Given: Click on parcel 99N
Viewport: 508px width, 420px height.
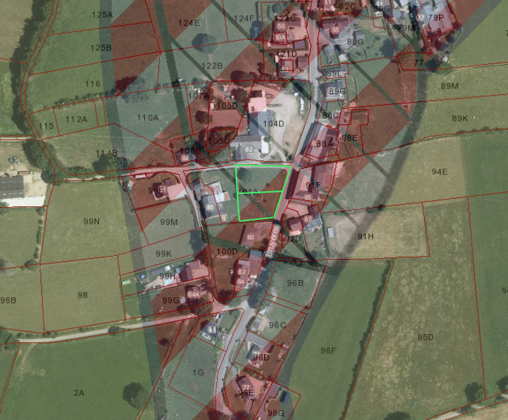Looking at the screenshot, I should click(91, 221).
